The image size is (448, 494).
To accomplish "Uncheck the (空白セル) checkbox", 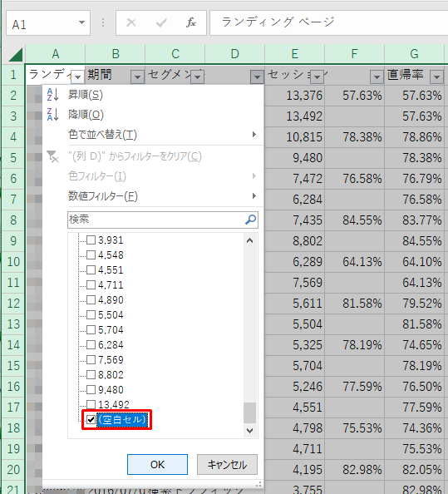I will (91, 420).
